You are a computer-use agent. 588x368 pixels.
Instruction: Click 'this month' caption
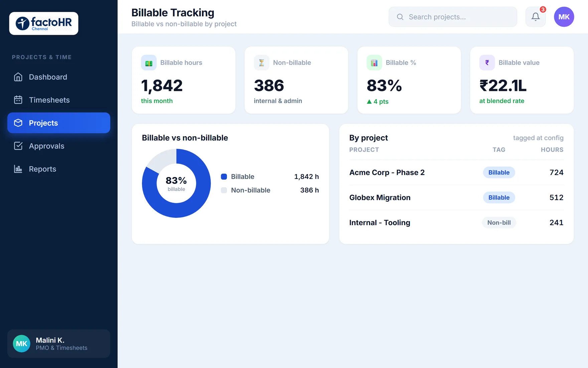coord(157,101)
